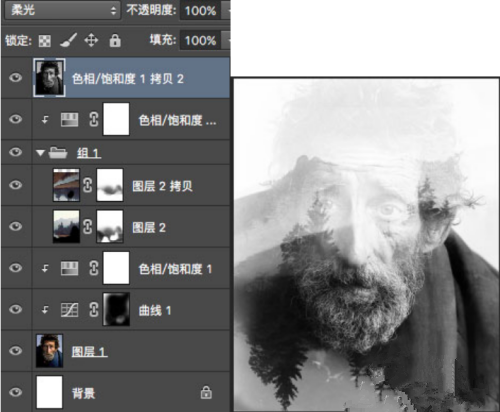
Task: Click the 填充 100% value field
Action: coord(200,40)
